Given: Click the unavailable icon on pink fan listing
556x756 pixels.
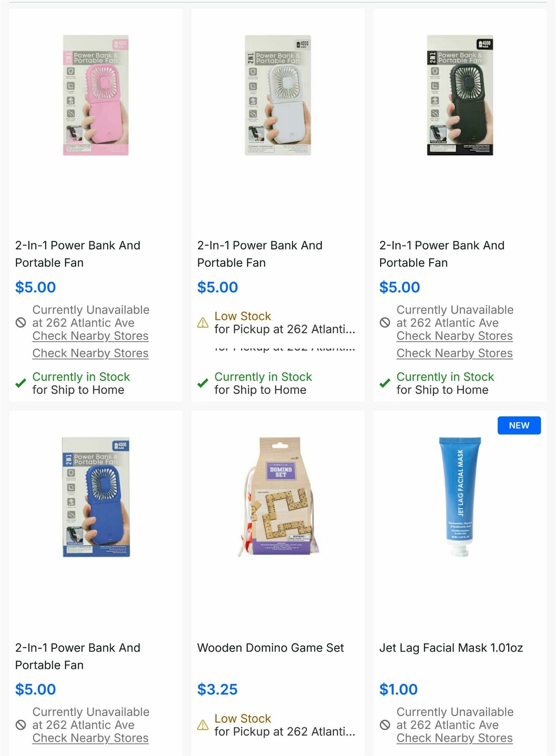Looking at the screenshot, I should (x=20, y=323).
